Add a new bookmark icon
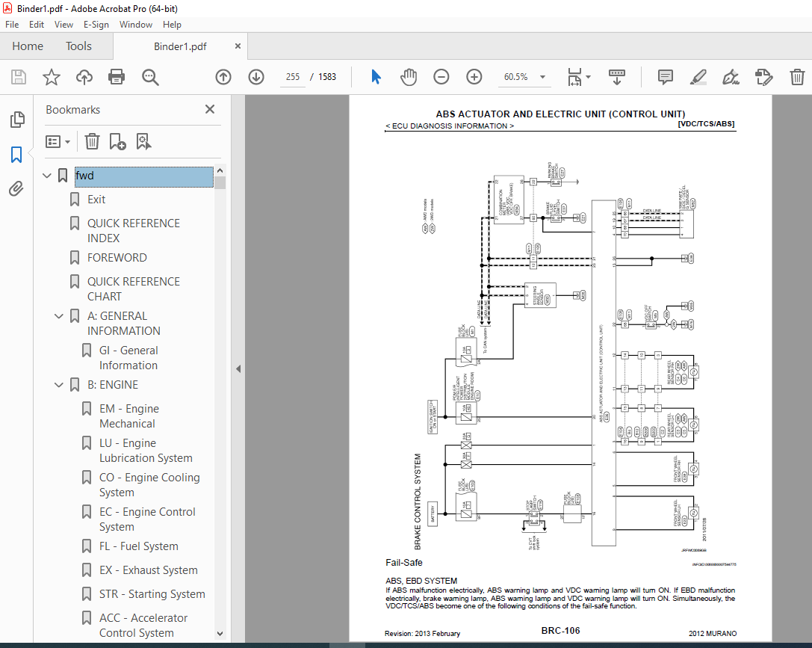The height and width of the screenshot is (648, 812). [117, 141]
